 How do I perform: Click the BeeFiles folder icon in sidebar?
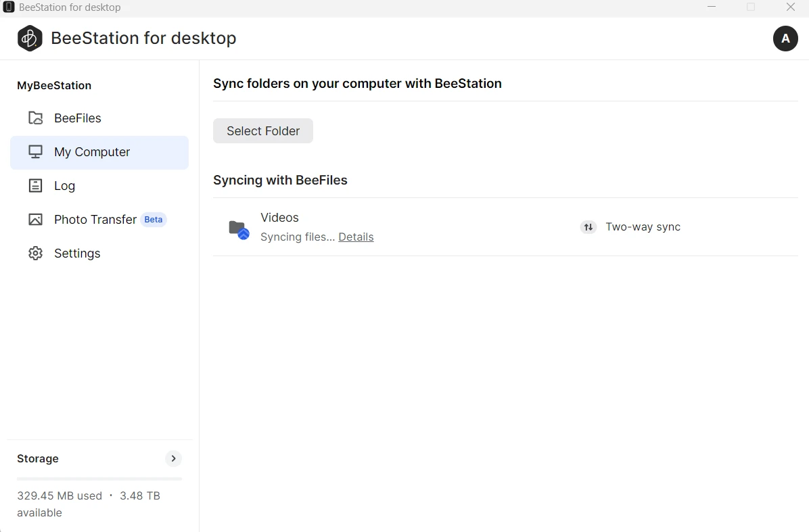pyautogui.click(x=35, y=118)
